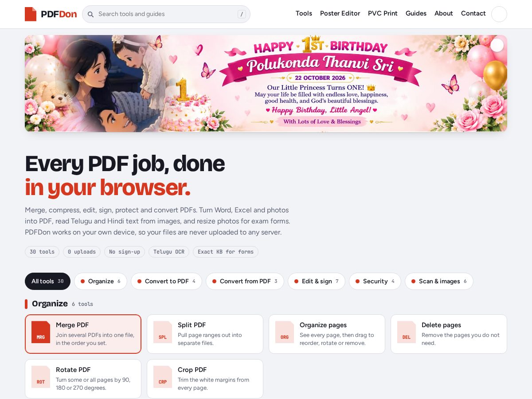Click the SPL Split PDF file icon
Viewport: 532px width, 399px height.
(x=163, y=332)
